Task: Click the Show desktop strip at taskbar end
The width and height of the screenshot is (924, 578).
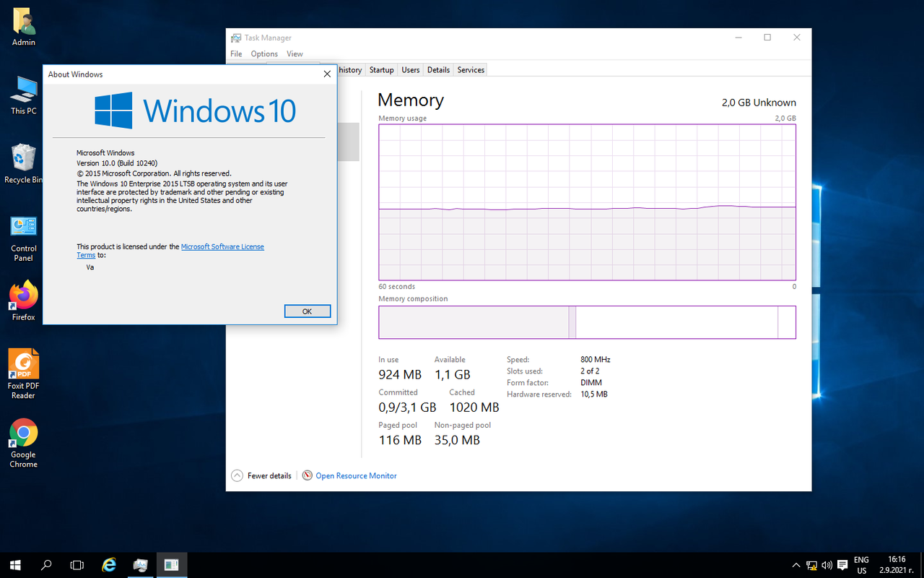Action: pos(922,565)
